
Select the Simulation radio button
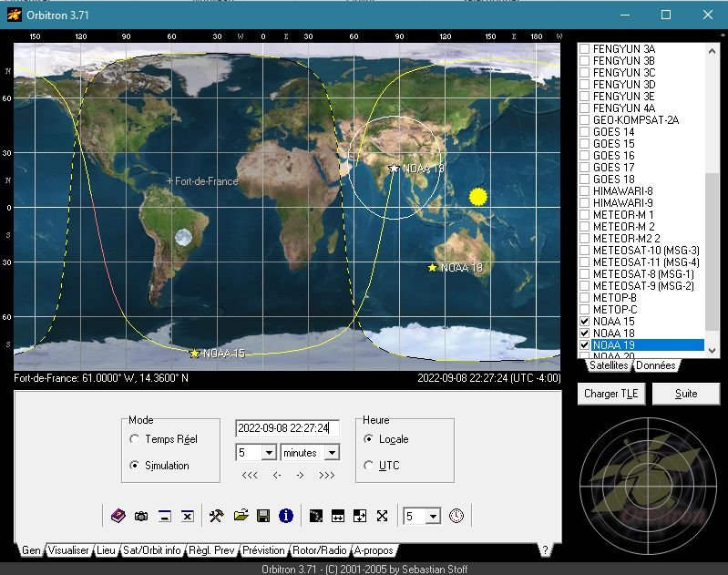pos(135,465)
